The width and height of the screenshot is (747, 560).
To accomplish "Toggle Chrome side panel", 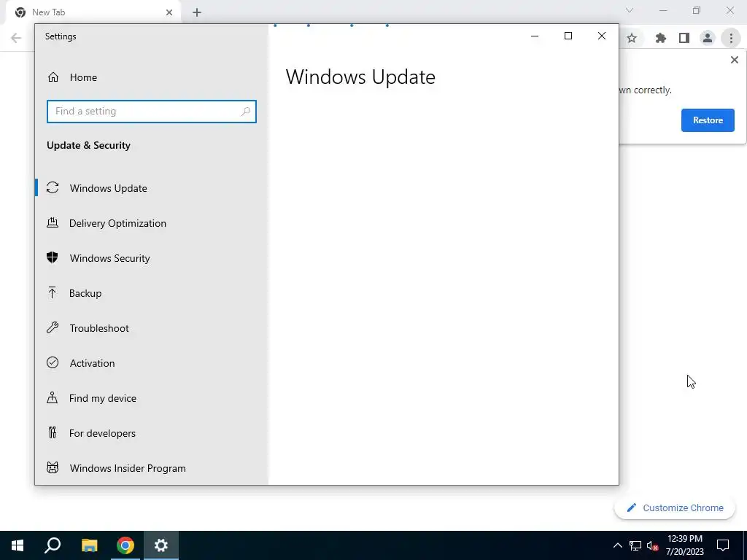I will pyautogui.click(x=684, y=38).
